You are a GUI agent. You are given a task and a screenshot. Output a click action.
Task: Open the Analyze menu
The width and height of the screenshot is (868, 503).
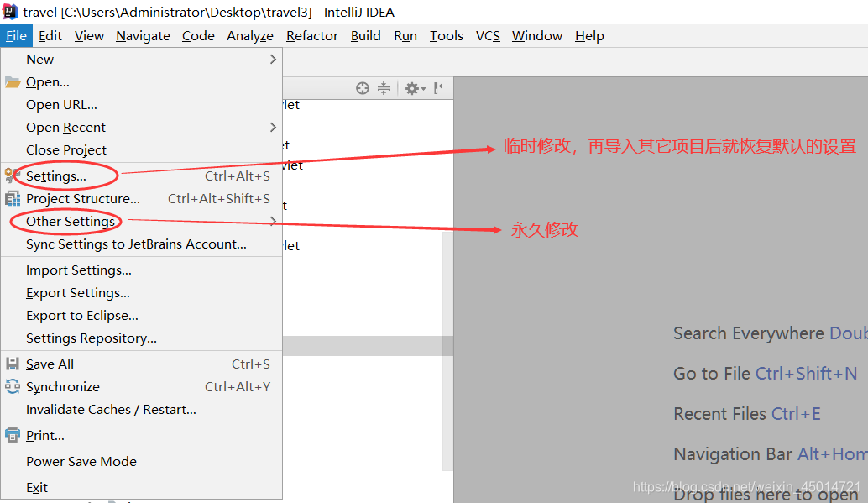point(250,36)
